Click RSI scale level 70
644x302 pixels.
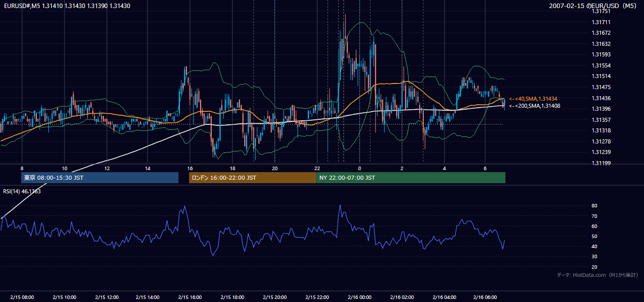pyautogui.click(x=595, y=216)
